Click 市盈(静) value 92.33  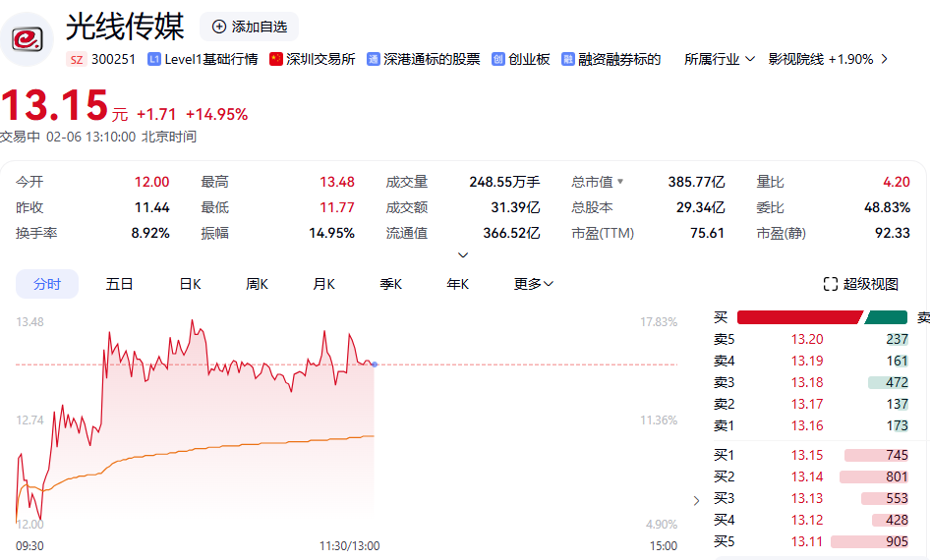(893, 233)
